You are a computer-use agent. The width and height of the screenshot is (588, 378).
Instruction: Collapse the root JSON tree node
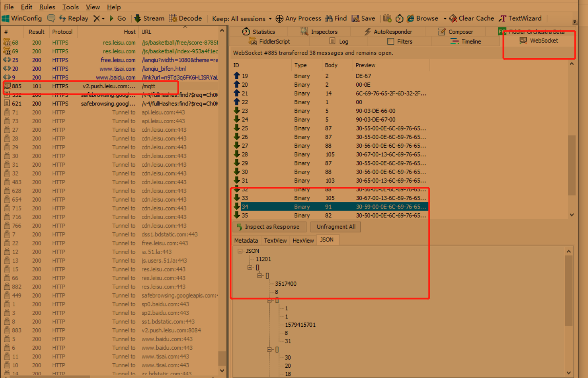(240, 251)
